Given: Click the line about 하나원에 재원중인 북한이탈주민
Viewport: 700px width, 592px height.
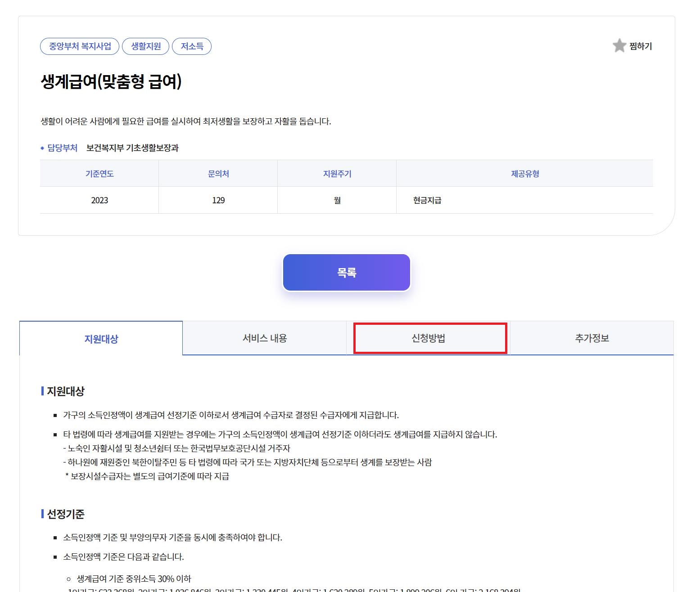Looking at the screenshot, I should click(x=248, y=462).
